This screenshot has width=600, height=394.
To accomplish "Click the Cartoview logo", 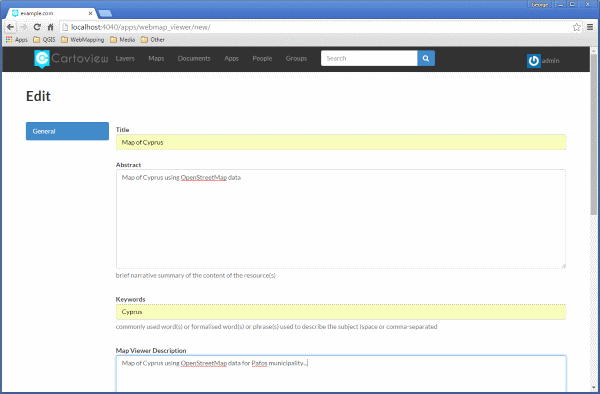I will tap(71, 59).
